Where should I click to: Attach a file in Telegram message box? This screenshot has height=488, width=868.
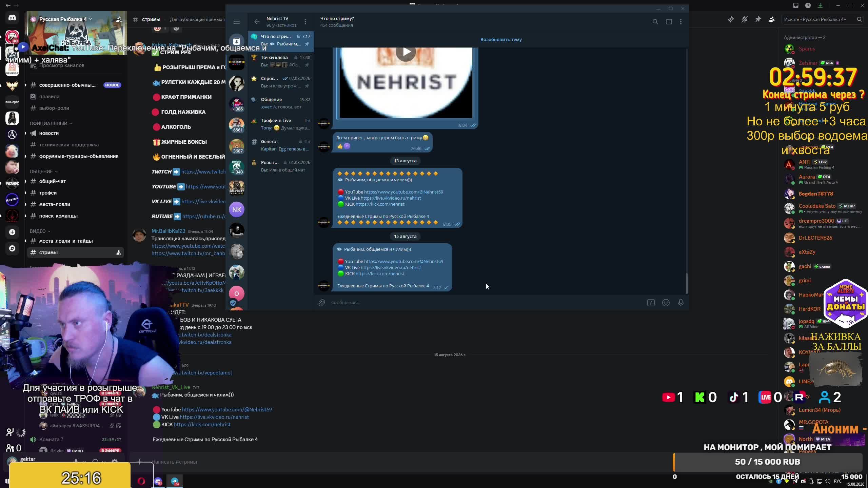pos(322,303)
